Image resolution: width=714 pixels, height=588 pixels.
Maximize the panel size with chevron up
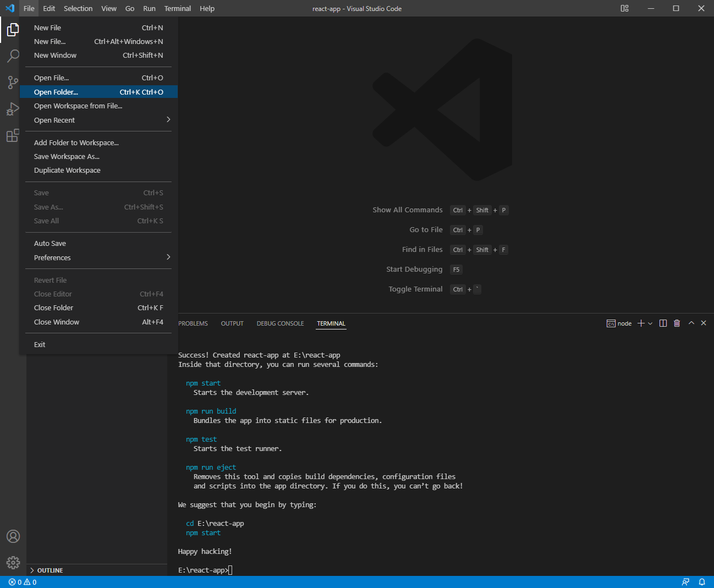pyautogui.click(x=691, y=323)
